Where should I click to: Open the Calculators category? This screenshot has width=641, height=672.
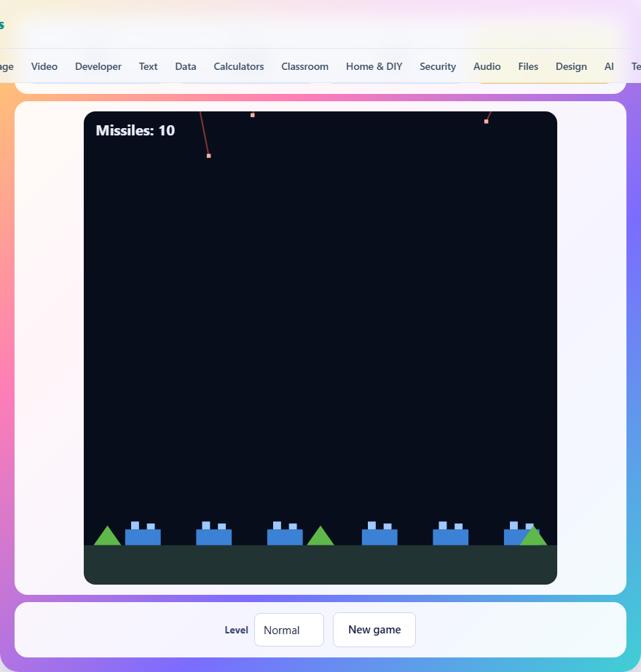point(239,66)
